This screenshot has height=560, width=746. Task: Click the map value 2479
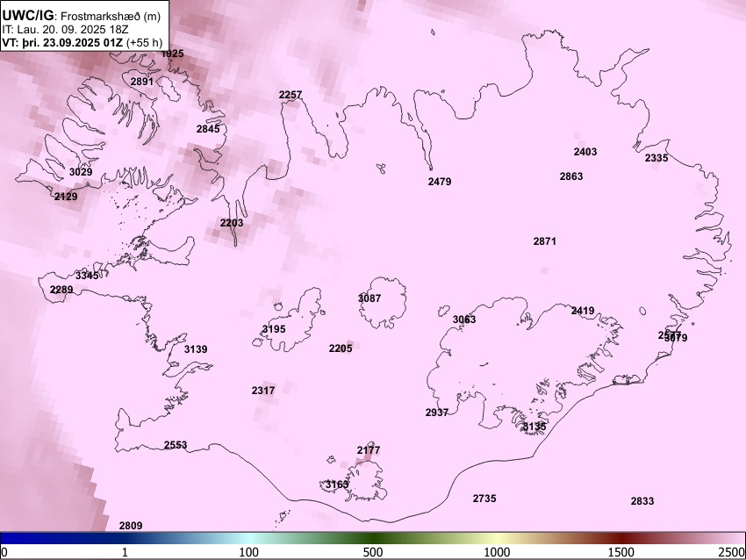[440, 182]
